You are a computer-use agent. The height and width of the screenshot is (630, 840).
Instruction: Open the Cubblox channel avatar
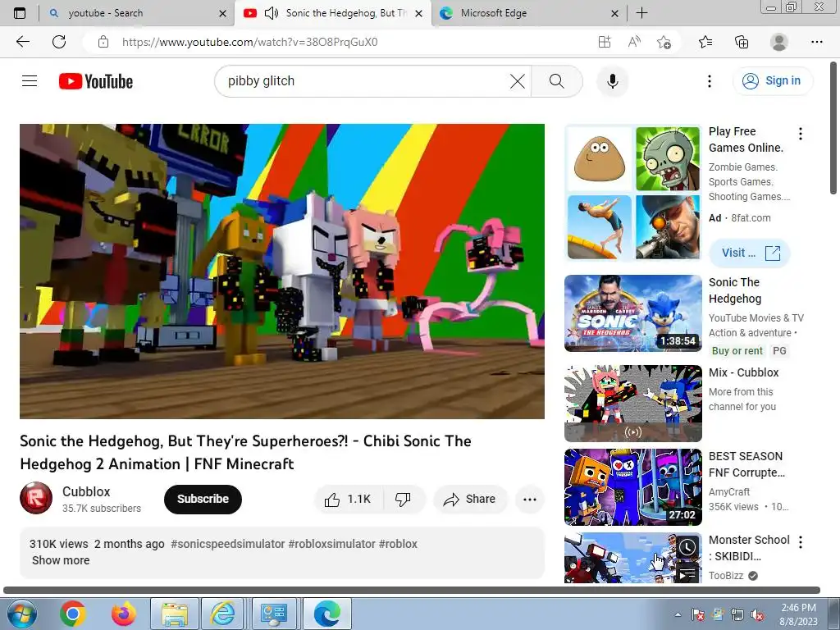pos(36,498)
